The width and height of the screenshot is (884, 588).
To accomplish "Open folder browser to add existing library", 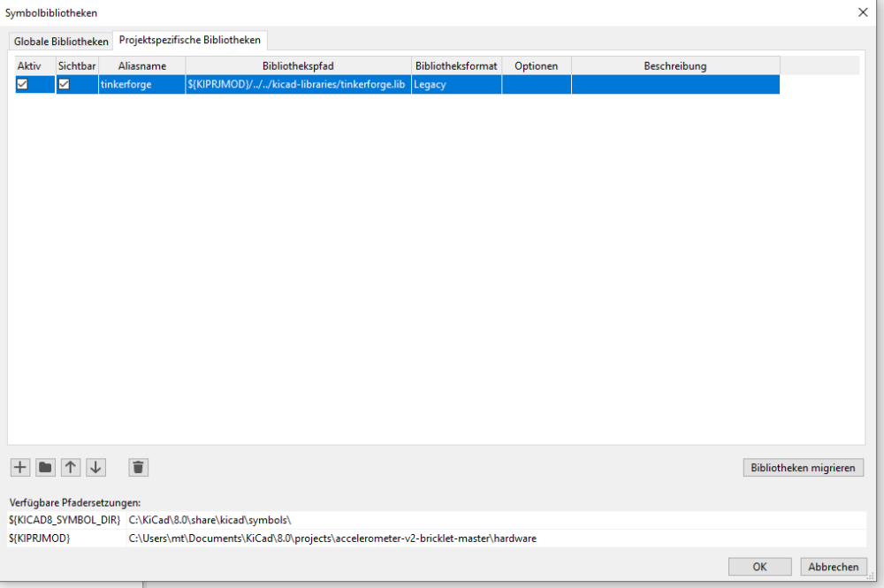I will point(45,467).
